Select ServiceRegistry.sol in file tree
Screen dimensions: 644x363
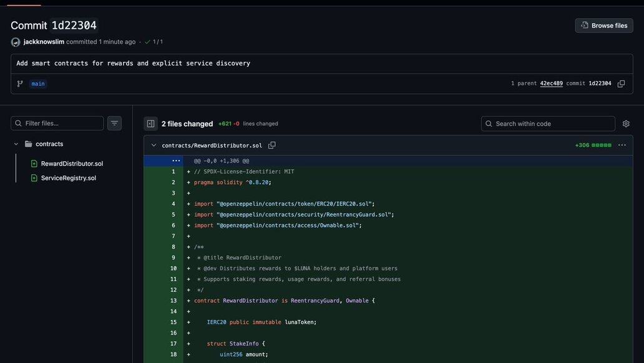coord(69,178)
